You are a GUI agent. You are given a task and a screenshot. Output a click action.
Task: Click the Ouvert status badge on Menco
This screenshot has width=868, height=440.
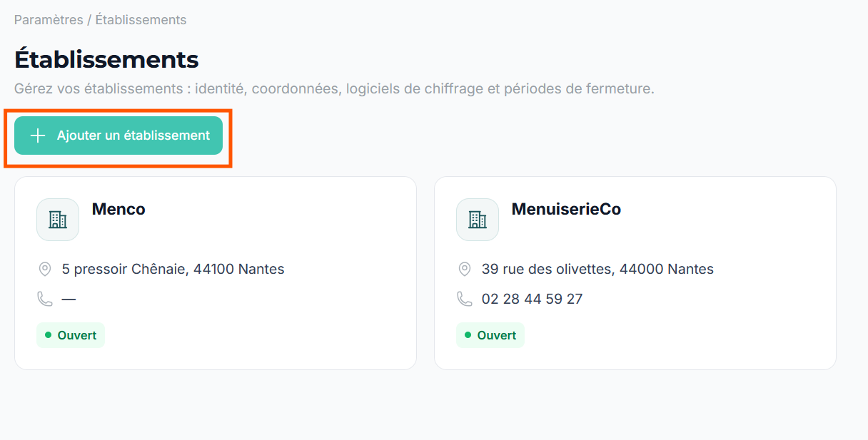point(71,335)
